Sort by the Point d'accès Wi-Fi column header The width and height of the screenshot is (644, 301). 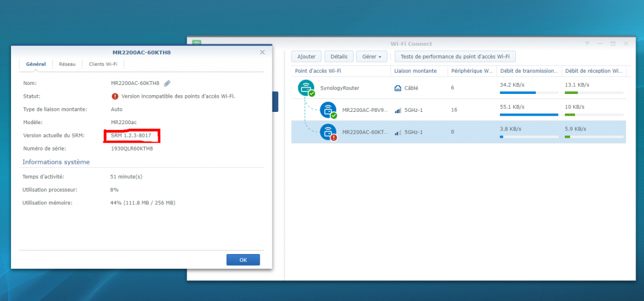click(x=341, y=71)
